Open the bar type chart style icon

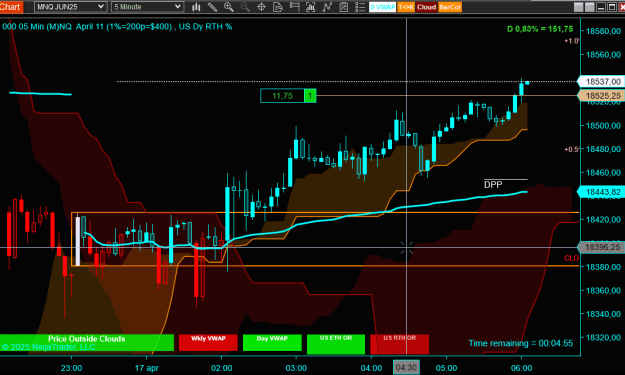tap(196, 7)
